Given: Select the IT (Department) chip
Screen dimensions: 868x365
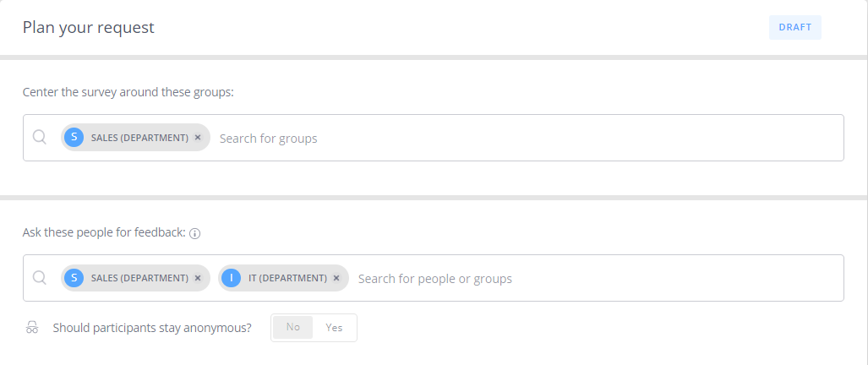Looking at the screenshot, I should 283,278.
